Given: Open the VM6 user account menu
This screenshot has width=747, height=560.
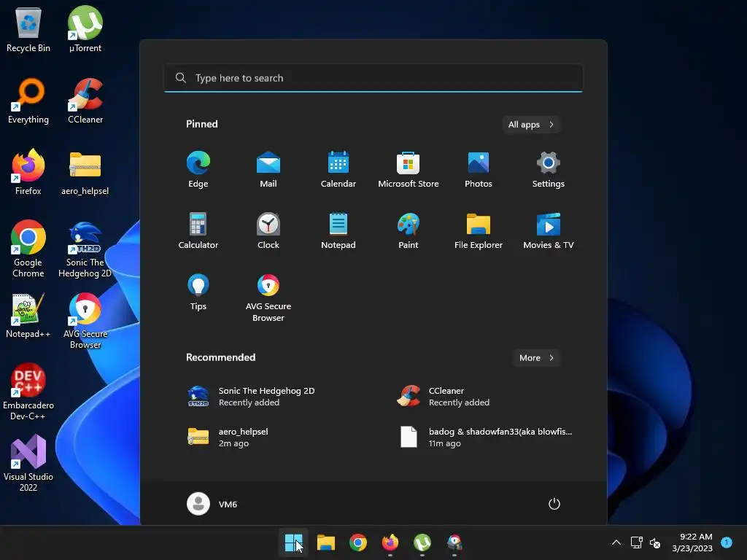Looking at the screenshot, I should (212, 504).
